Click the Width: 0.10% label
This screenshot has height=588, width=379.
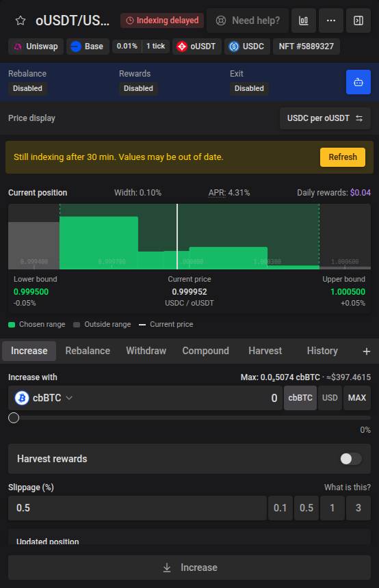point(138,193)
